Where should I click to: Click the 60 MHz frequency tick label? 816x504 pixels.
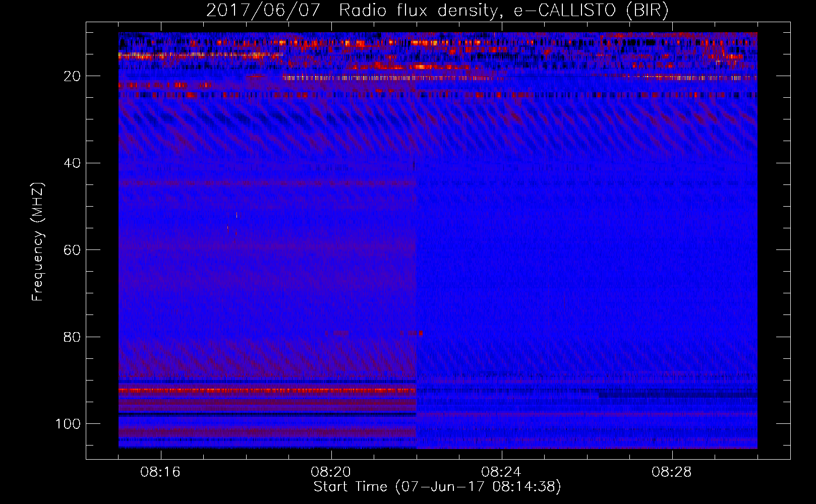tap(72, 250)
